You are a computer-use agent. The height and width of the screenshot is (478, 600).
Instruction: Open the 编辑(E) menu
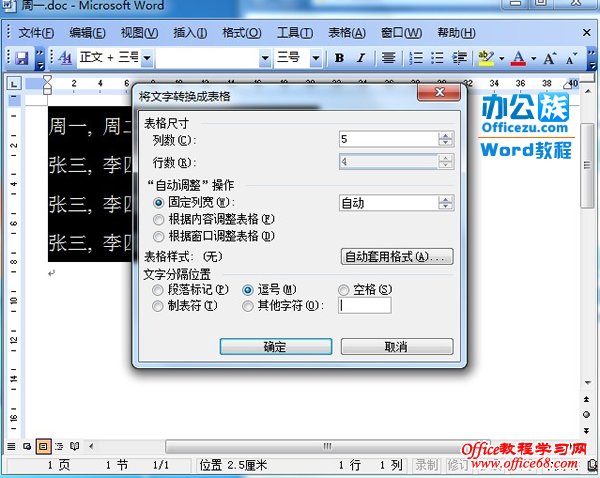pyautogui.click(x=87, y=33)
